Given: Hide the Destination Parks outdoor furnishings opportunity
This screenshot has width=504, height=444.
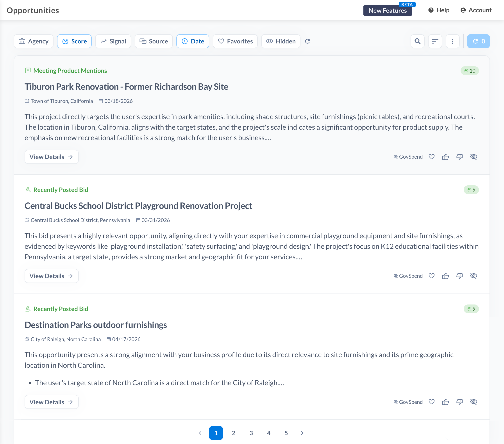Looking at the screenshot, I should coord(474,402).
